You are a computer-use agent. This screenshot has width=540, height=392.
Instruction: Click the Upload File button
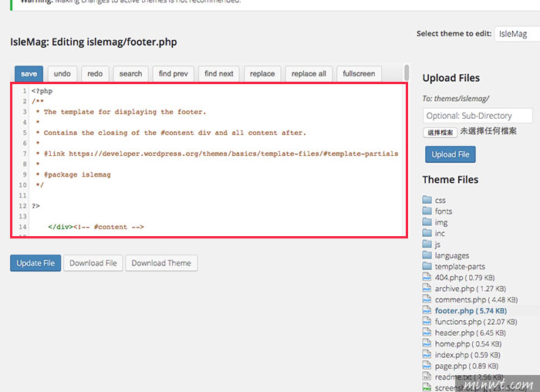tap(450, 154)
